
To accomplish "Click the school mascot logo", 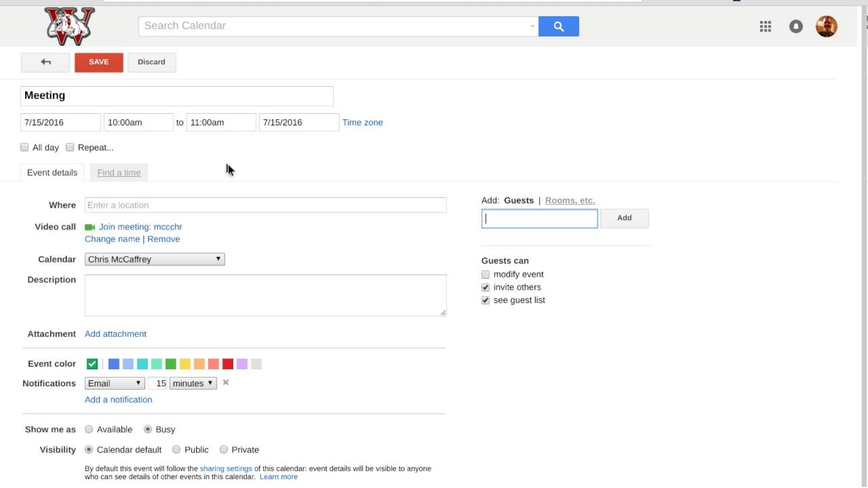I will [70, 26].
